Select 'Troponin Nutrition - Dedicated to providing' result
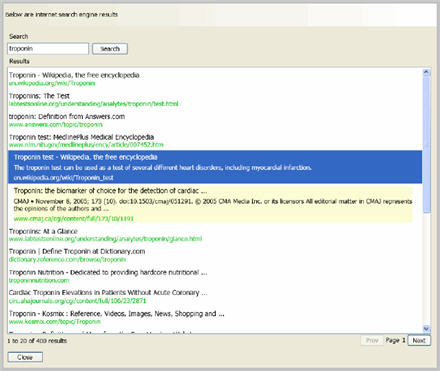The height and width of the screenshot is (371, 440). pos(108,272)
